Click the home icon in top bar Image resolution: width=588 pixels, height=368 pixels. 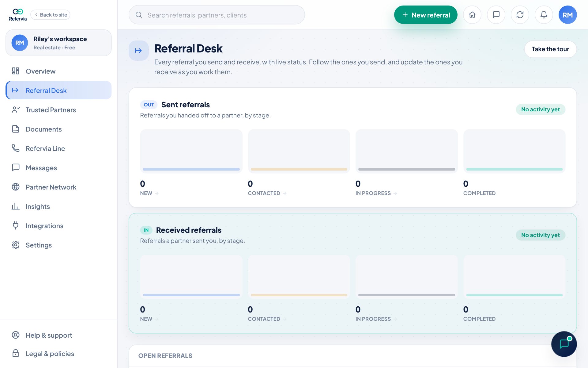point(472,15)
